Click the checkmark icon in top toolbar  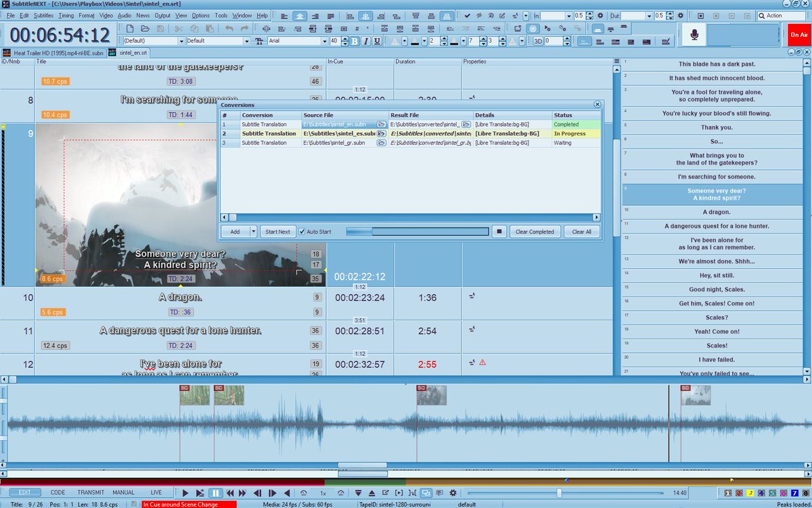click(468, 16)
